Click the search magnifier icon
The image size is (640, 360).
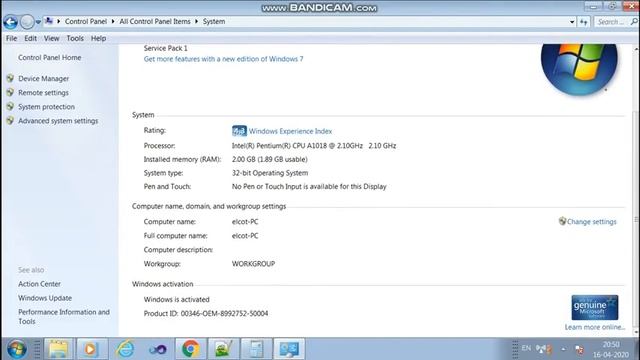(x=634, y=22)
